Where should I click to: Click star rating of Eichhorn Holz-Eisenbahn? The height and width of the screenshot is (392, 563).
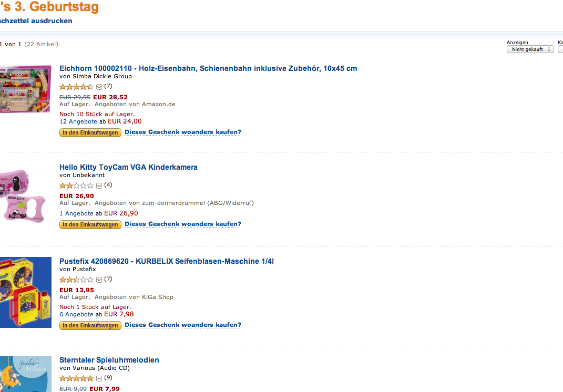(76, 87)
